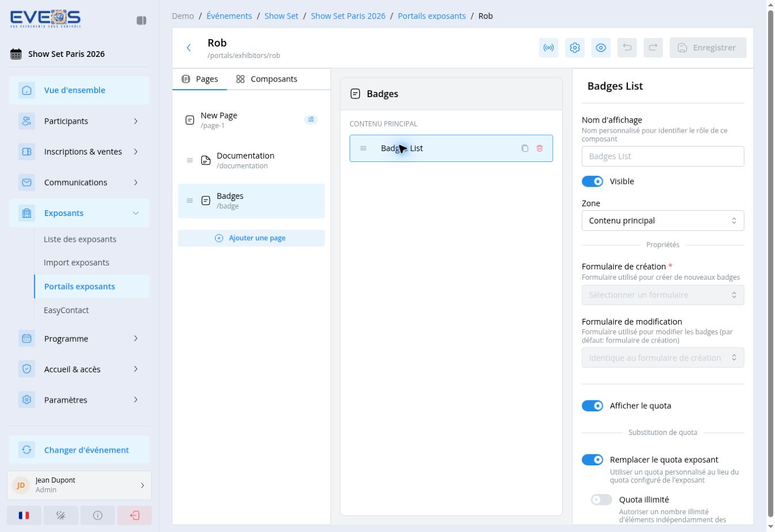Click the back arrow next to Rob
This screenshot has height=532, width=775.
pyautogui.click(x=189, y=48)
